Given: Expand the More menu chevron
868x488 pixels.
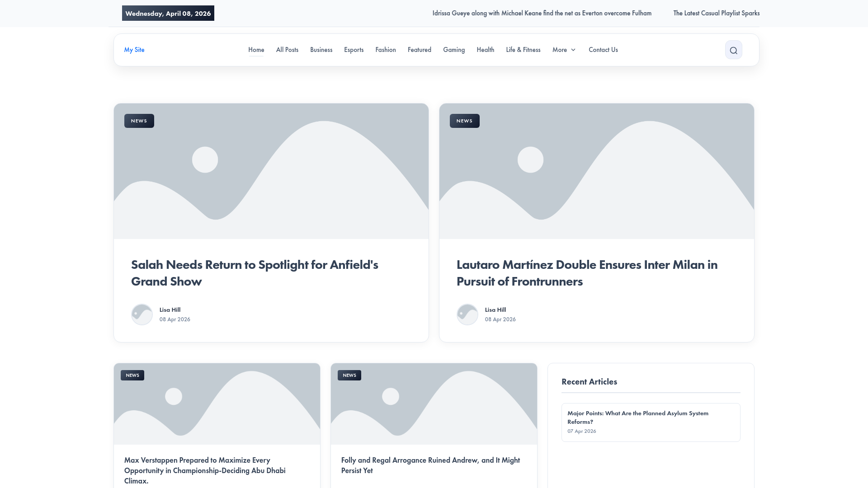Looking at the screenshot, I should (573, 50).
